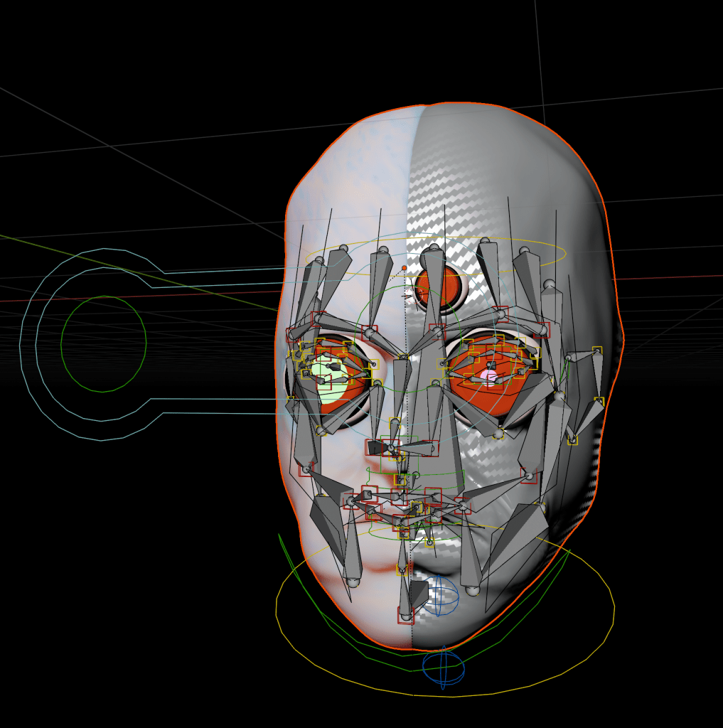The width and height of the screenshot is (723, 728).
Task: Select the blue wireframe sphere below the head
Action: [x=443, y=668]
